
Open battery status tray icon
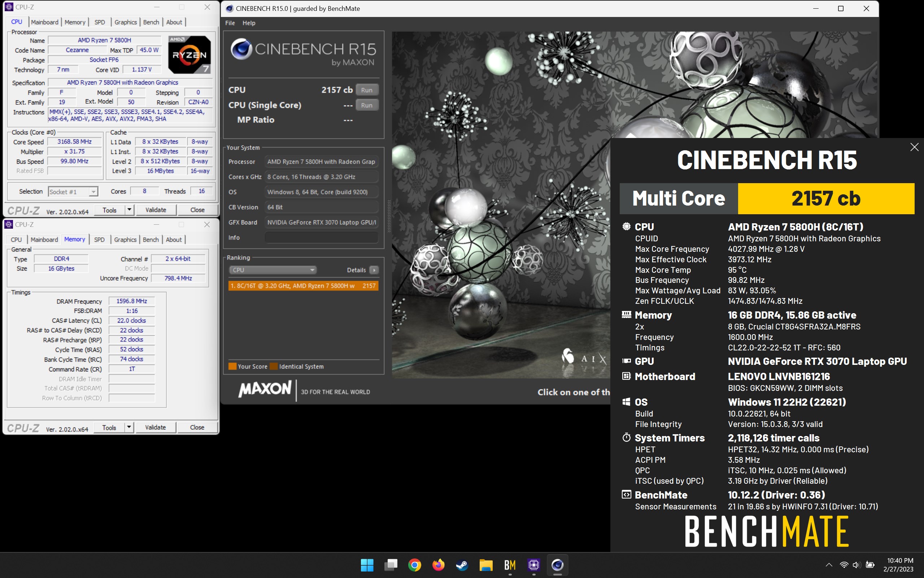tap(870, 565)
